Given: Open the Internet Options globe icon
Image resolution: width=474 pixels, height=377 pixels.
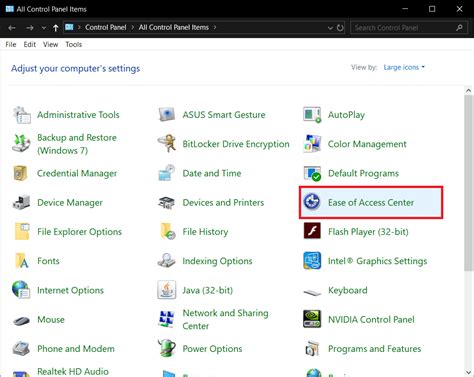Looking at the screenshot, I should coord(21,290).
